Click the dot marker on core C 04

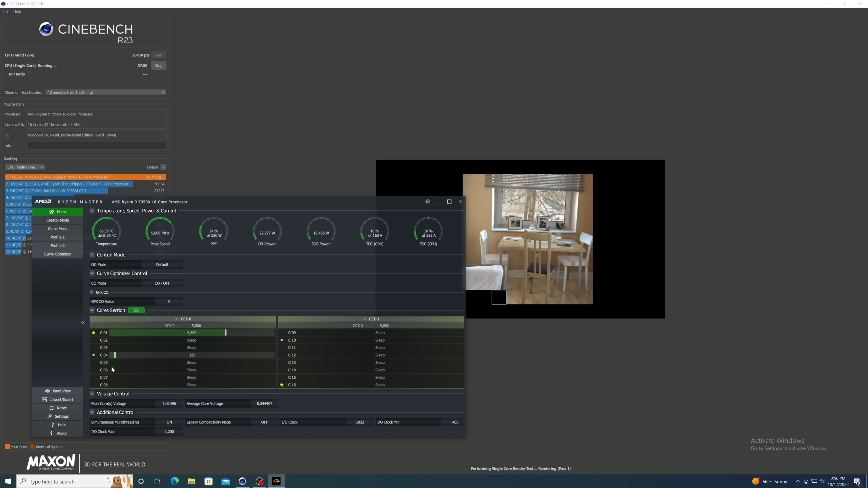(93, 355)
